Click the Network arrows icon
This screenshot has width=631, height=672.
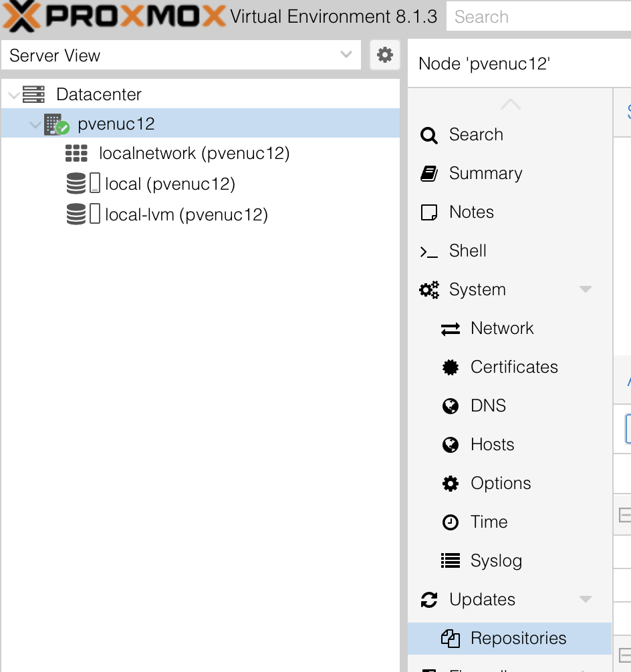point(451,329)
